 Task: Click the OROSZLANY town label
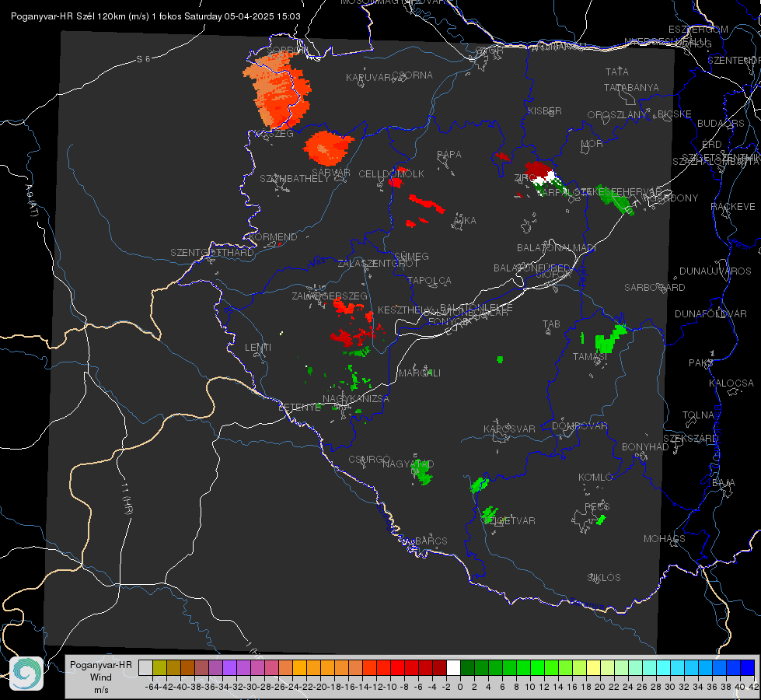tap(617, 114)
